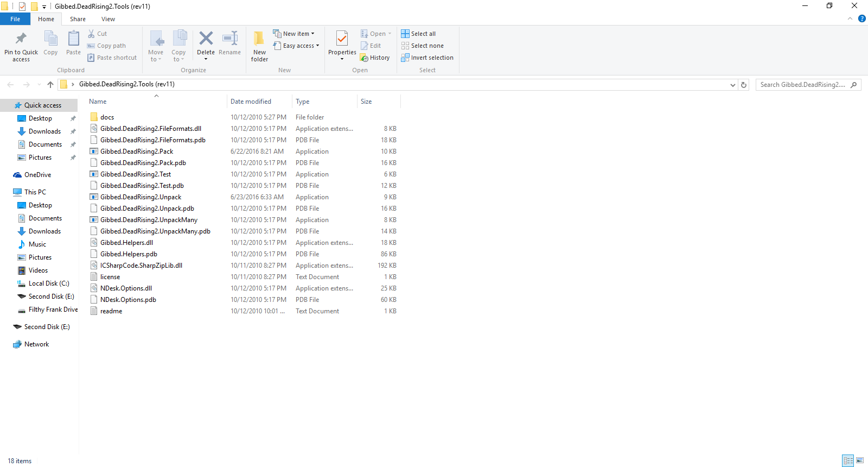Screen dimensions: 868x467
Task: Open Copy to dropdown
Action: click(178, 46)
